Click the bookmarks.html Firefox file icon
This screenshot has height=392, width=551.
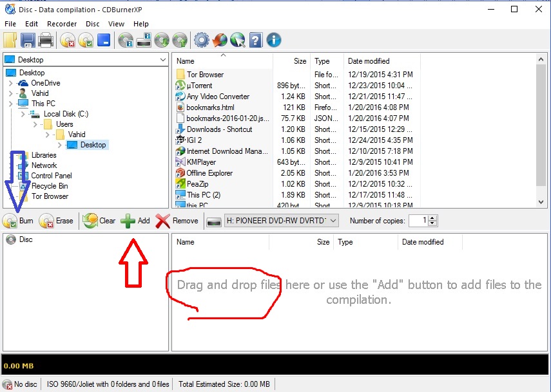[x=180, y=107]
